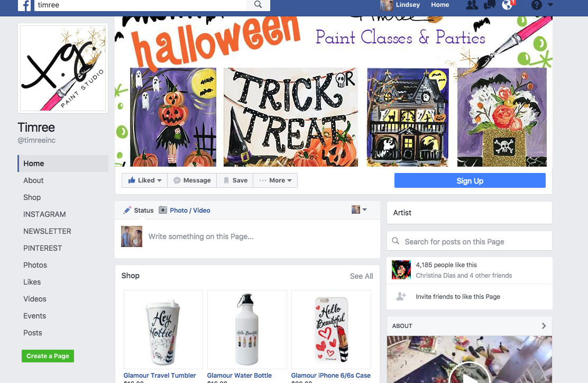The height and width of the screenshot is (383, 588).
Task: Save this page with Save button
Action: 235,180
